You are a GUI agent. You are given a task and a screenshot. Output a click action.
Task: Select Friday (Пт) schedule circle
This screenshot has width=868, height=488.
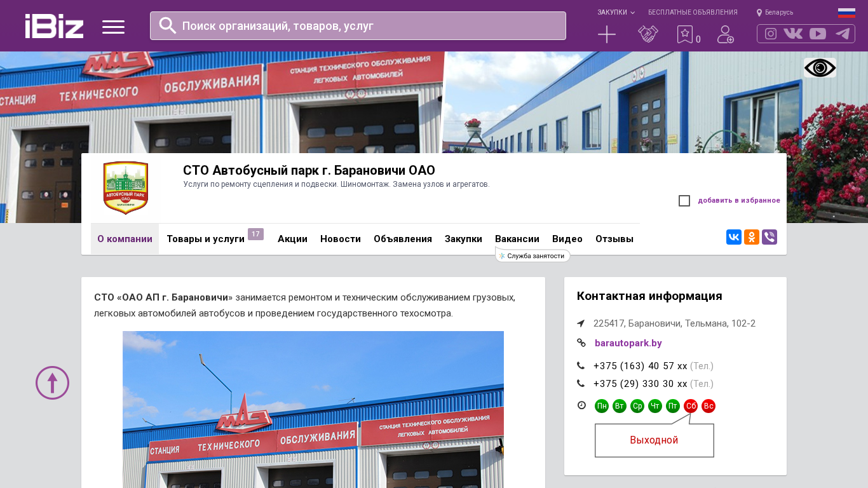[673, 406]
